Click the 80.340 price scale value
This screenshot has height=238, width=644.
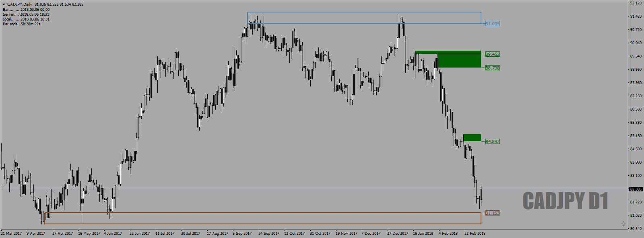[x=636, y=229]
